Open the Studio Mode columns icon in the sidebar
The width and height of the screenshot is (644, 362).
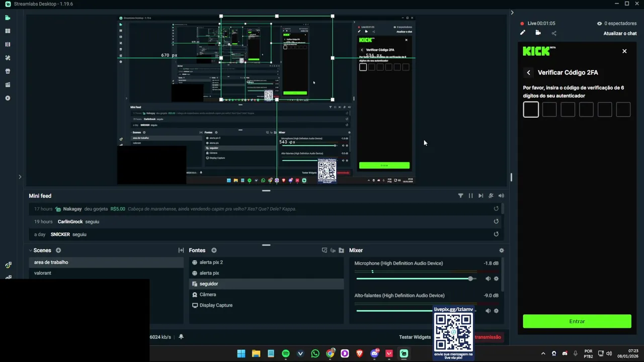[8, 44]
